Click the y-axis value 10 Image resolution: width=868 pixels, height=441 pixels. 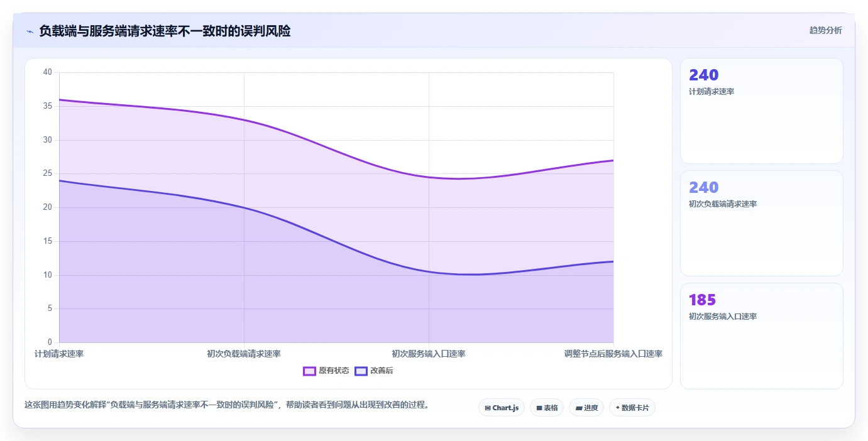pyautogui.click(x=48, y=275)
